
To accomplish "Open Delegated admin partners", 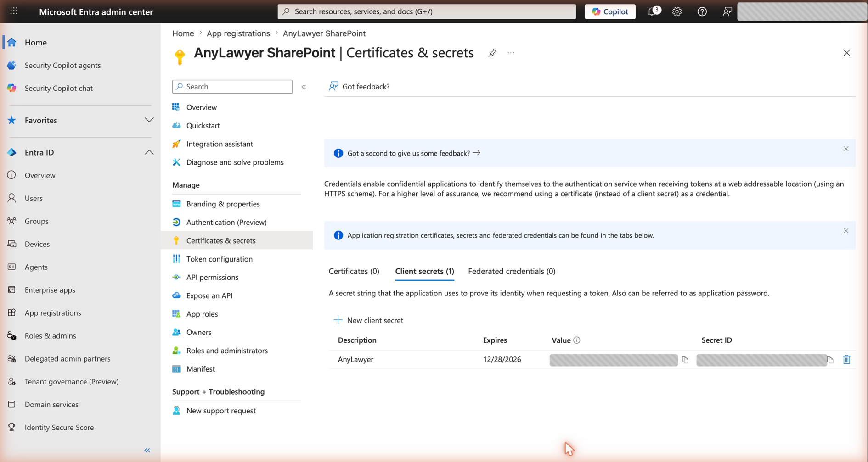I will pyautogui.click(x=68, y=359).
